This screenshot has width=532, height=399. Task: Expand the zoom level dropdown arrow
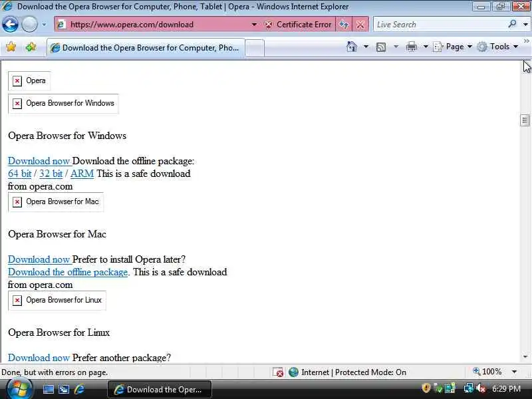tap(514, 372)
